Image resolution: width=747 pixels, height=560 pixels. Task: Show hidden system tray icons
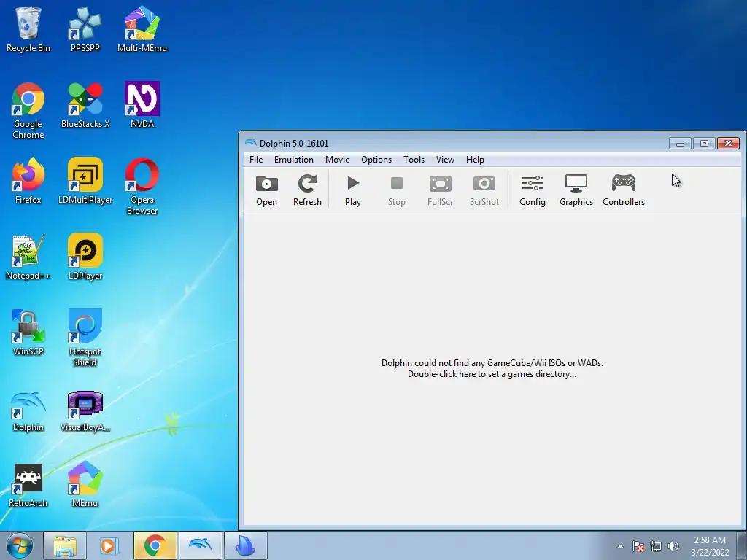pos(620,546)
